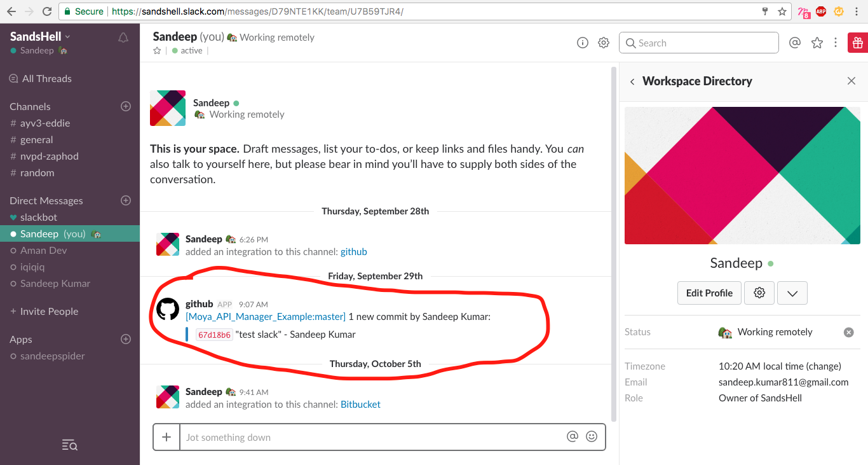Open the github integration link
Image resolution: width=868 pixels, height=465 pixels.
[354, 251]
